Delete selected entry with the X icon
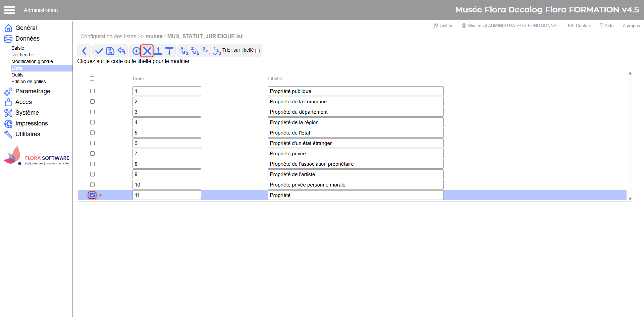Viewport: 644px width, 317px height. point(147,51)
